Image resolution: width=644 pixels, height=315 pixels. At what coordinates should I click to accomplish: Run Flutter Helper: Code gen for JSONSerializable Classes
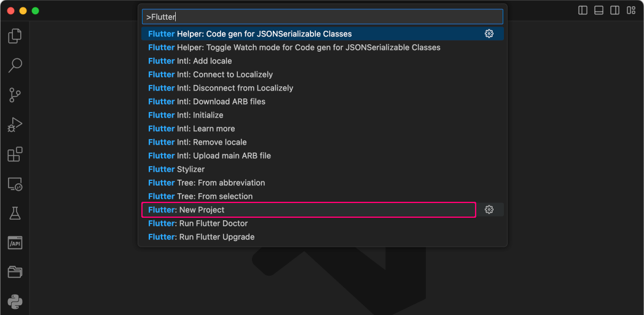323,34
